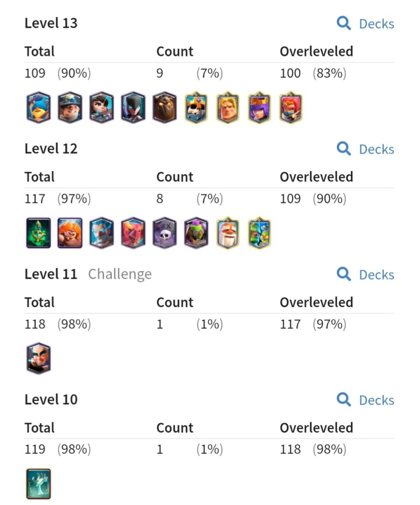Click the green vines spell card
This screenshot has width=420, height=505.
pyautogui.click(x=38, y=233)
